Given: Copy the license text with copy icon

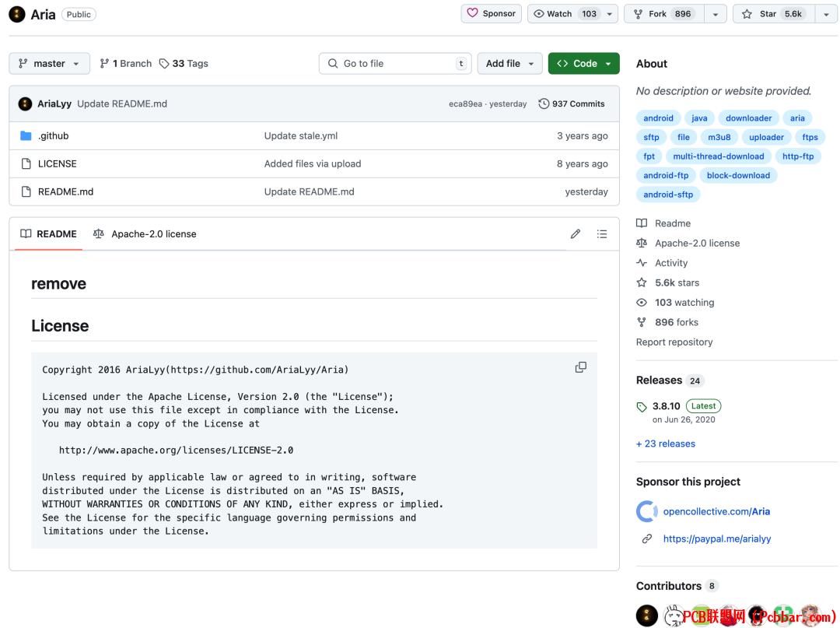Looking at the screenshot, I should pos(581,367).
